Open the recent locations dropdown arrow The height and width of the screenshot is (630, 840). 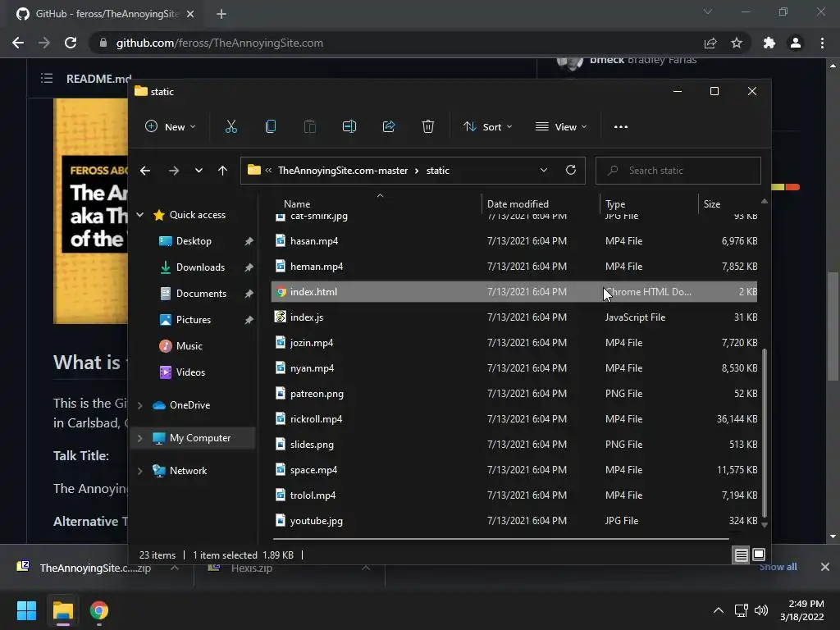pos(199,171)
